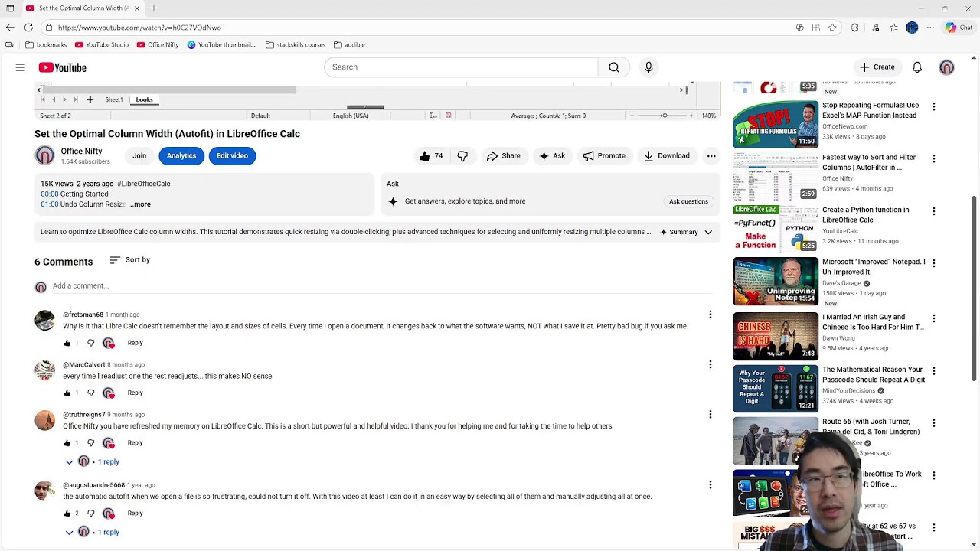Viewport: 980px width, 551px height.
Task: Open the Office Nifty bookmark
Action: pos(158,45)
